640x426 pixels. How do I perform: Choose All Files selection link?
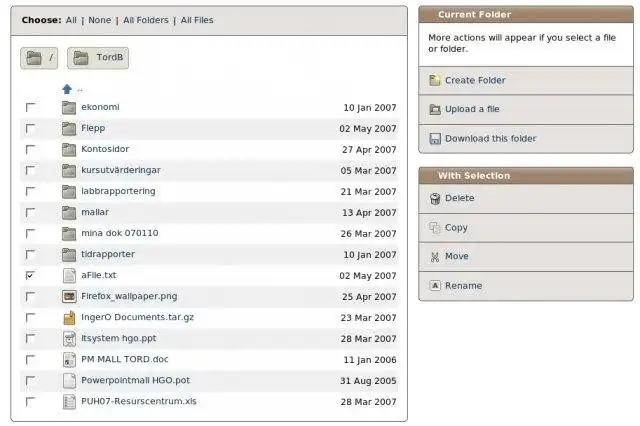pos(197,20)
